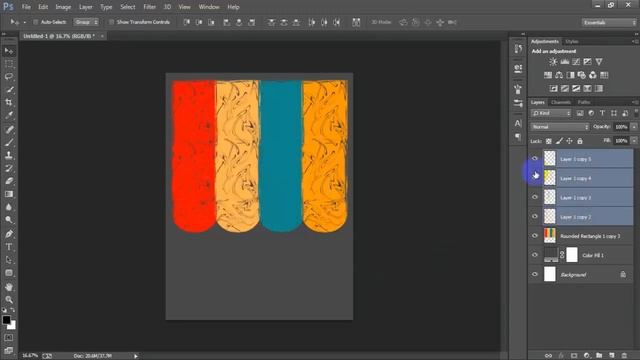Select the Brush tool
The width and height of the screenshot is (640, 360).
click(x=9, y=142)
